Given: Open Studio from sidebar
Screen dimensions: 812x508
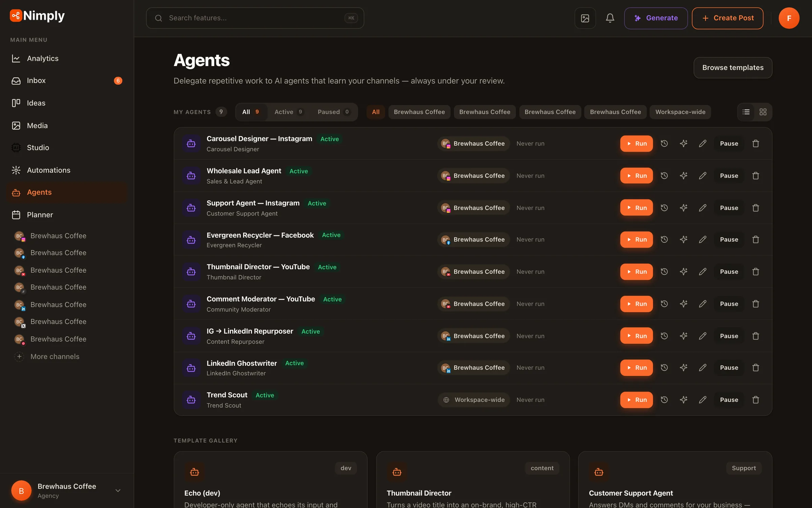Looking at the screenshot, I should 67,148.
